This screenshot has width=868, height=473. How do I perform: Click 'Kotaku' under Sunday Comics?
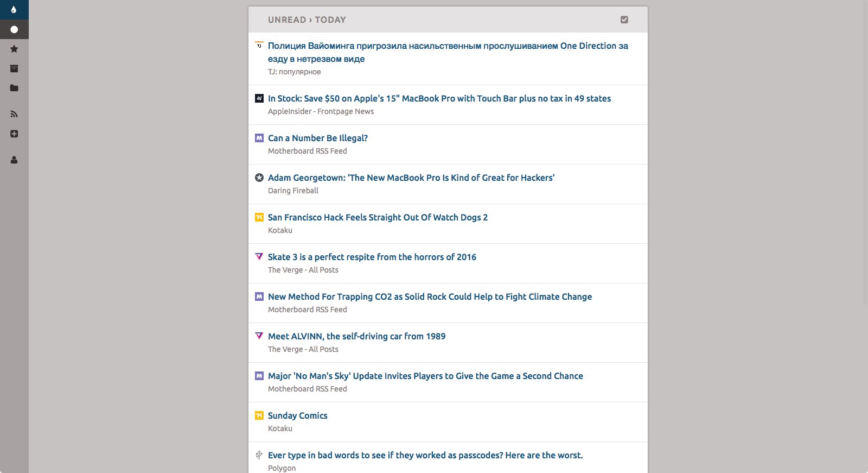point(280,428)
